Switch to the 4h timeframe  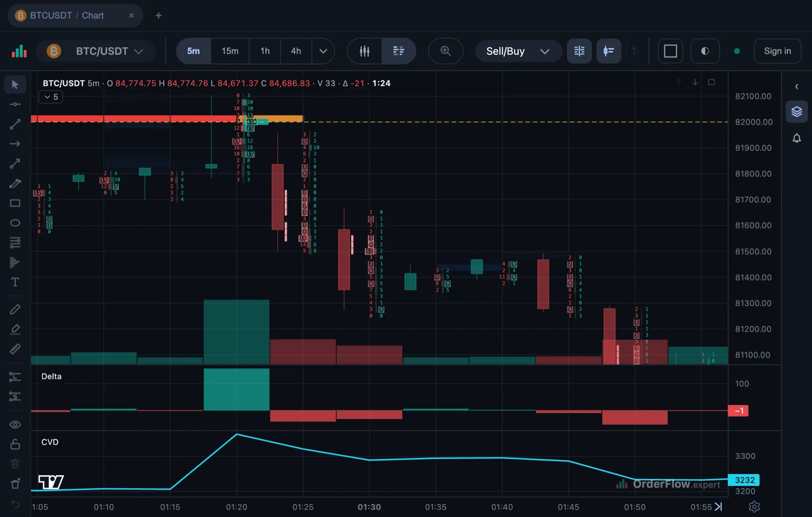[x=296, y=51]
